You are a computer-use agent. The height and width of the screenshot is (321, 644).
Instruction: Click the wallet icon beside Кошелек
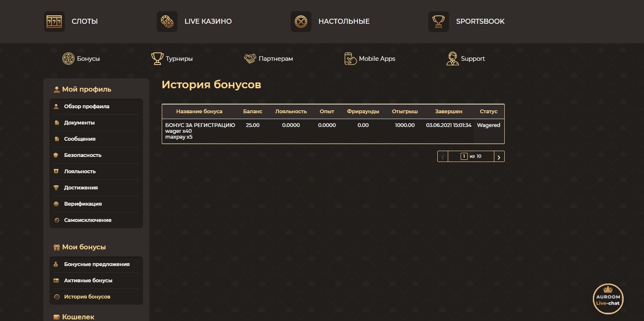(x=57, y=317)
